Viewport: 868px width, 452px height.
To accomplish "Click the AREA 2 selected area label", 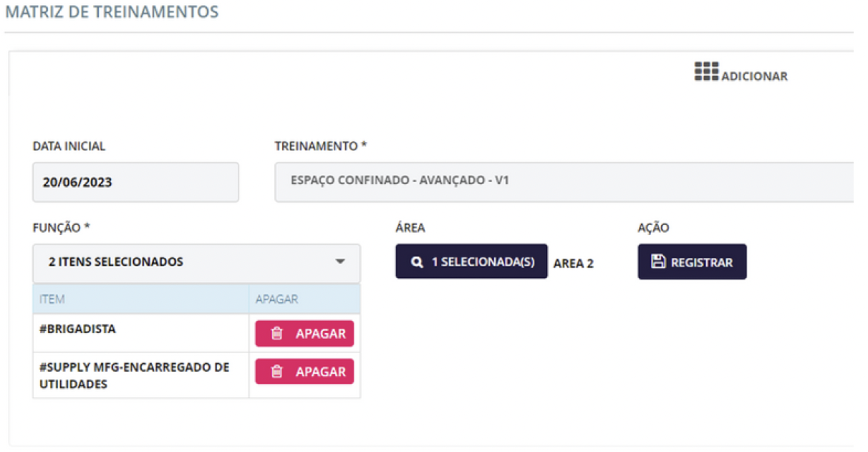I will tap(574, 264).
